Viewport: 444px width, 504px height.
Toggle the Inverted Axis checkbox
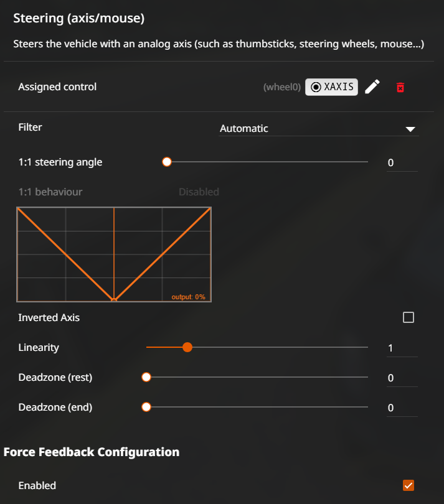(x=409, y=317)
